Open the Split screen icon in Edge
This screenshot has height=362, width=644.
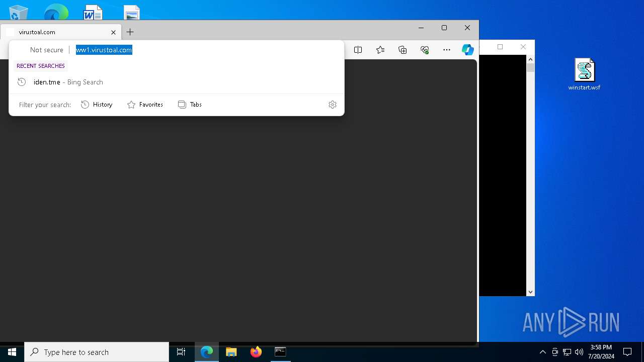[x=358, y=50]
